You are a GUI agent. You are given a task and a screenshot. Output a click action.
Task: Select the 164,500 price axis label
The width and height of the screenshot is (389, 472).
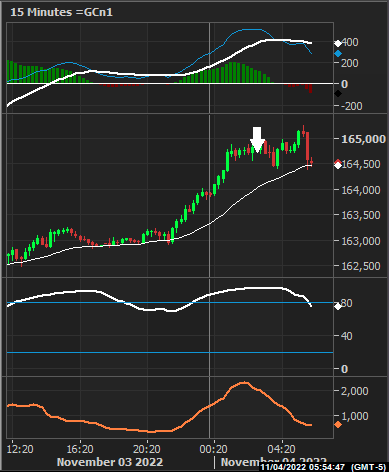tap(361, 164)
